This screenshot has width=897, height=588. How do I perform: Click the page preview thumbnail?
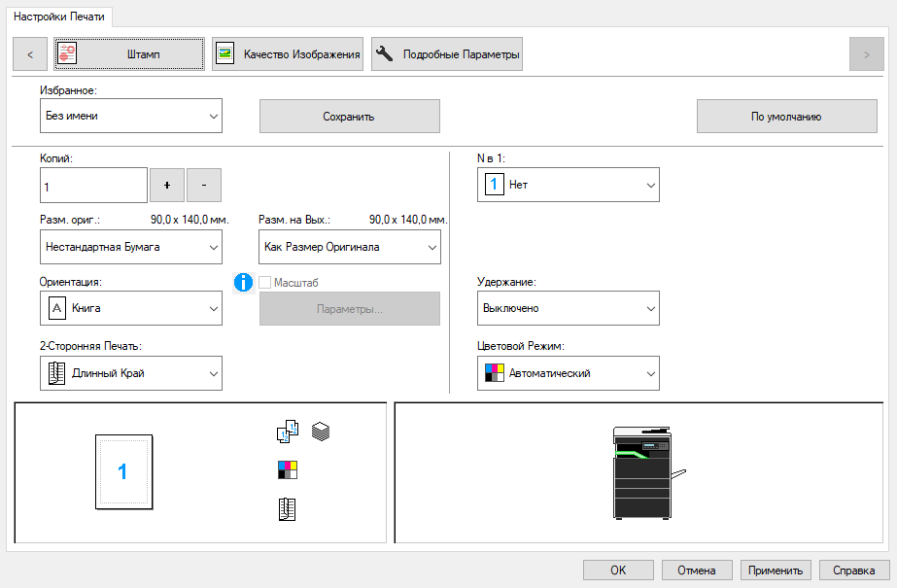coord(123,472)
